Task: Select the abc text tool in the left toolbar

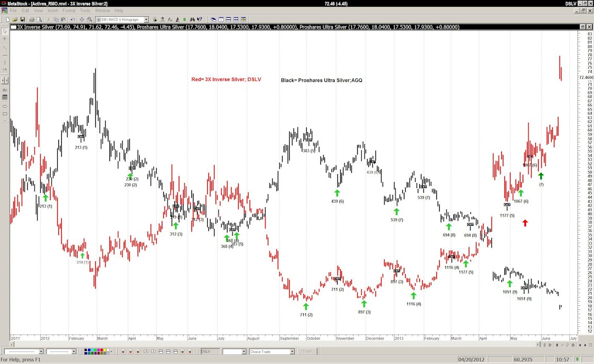Action: pyautogui.click(x=5, y=90)
